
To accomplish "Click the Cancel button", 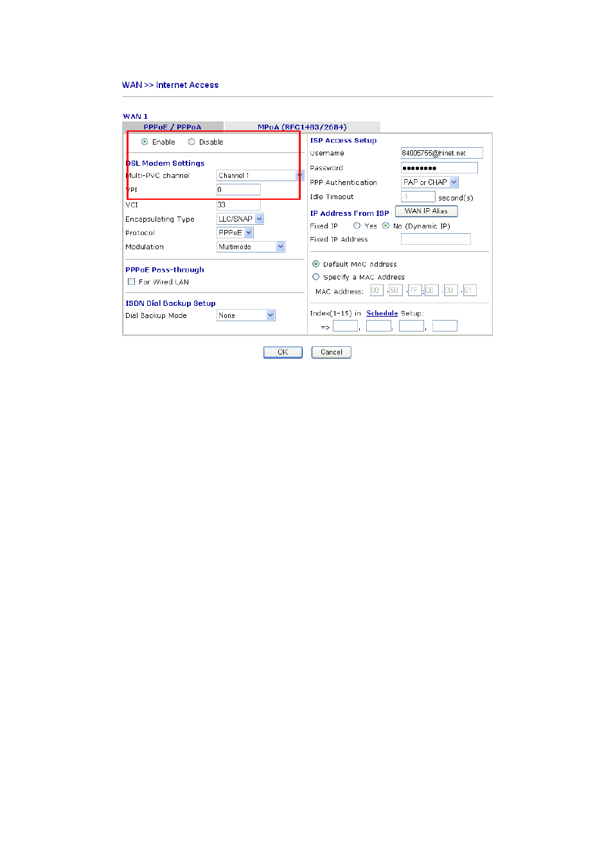I will click(x=332, y=352).
